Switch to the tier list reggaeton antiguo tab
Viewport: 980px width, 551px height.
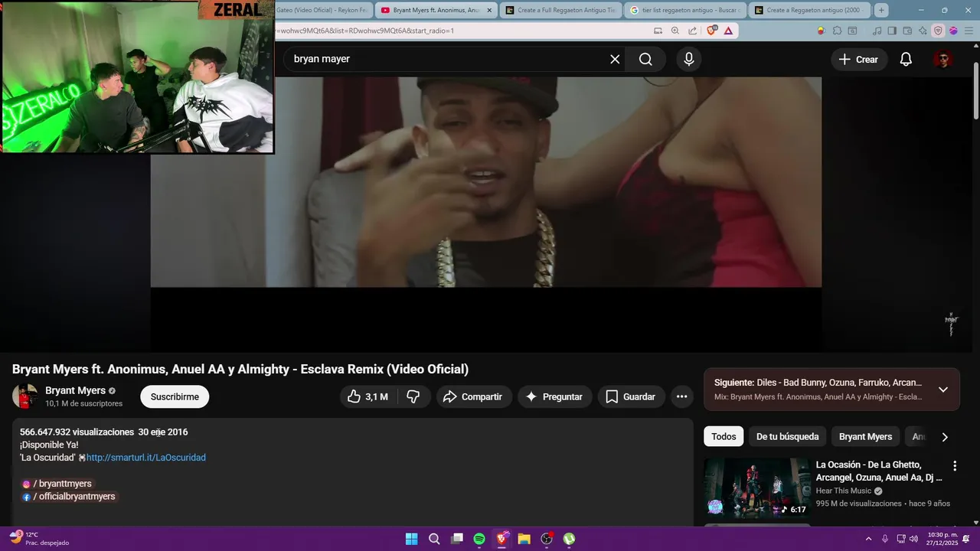[x=684, y=10]
